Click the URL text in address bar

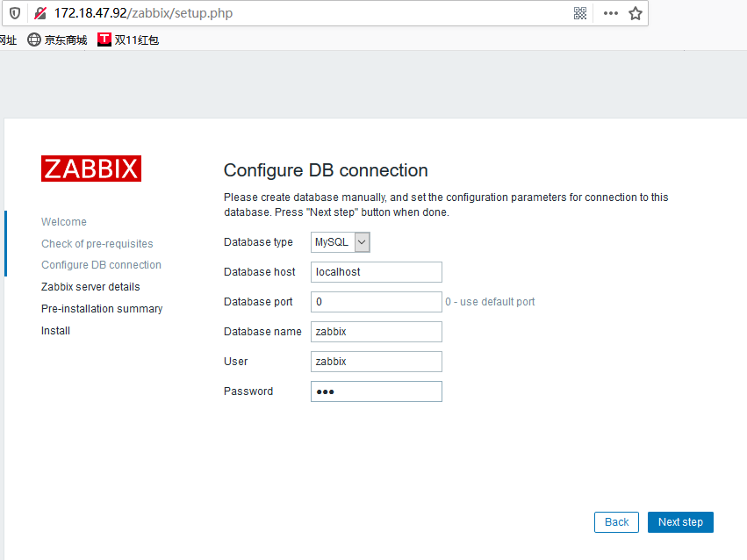coord(143,13)
